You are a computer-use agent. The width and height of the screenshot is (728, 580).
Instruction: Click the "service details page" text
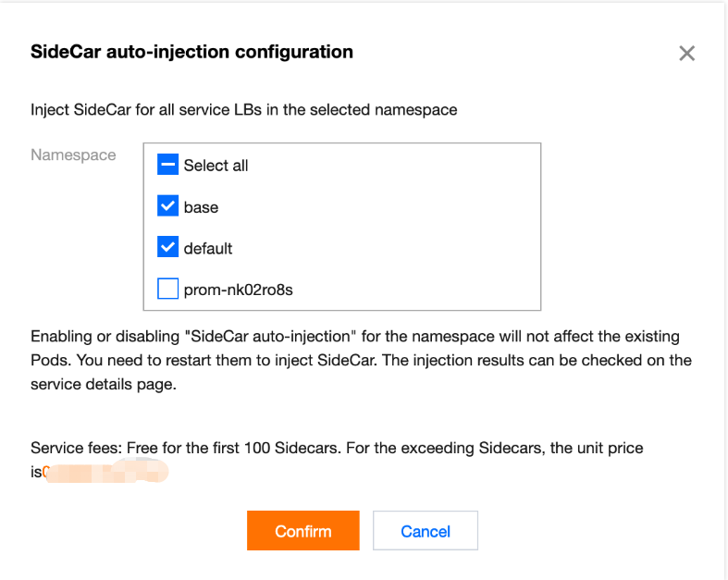(103, 385)
